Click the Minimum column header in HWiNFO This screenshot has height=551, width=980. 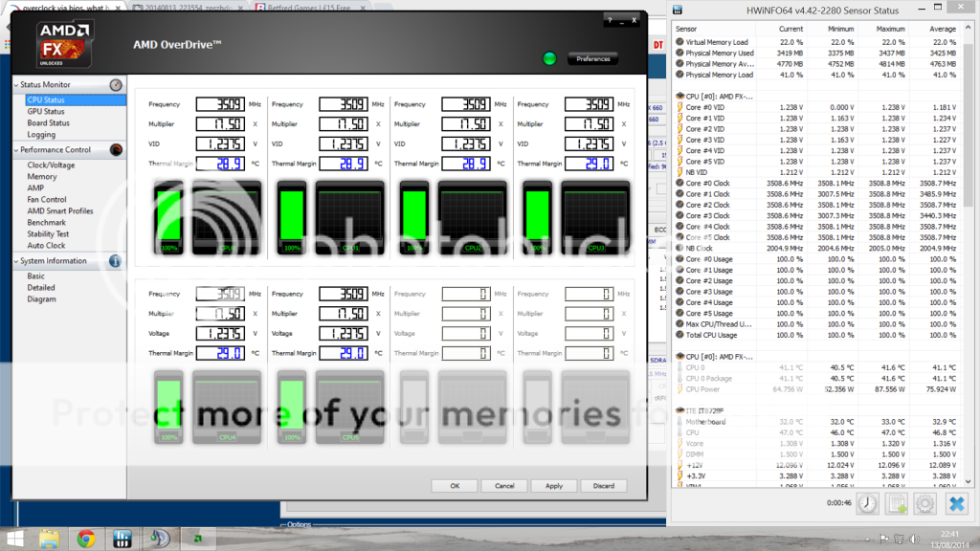(840, 29)
